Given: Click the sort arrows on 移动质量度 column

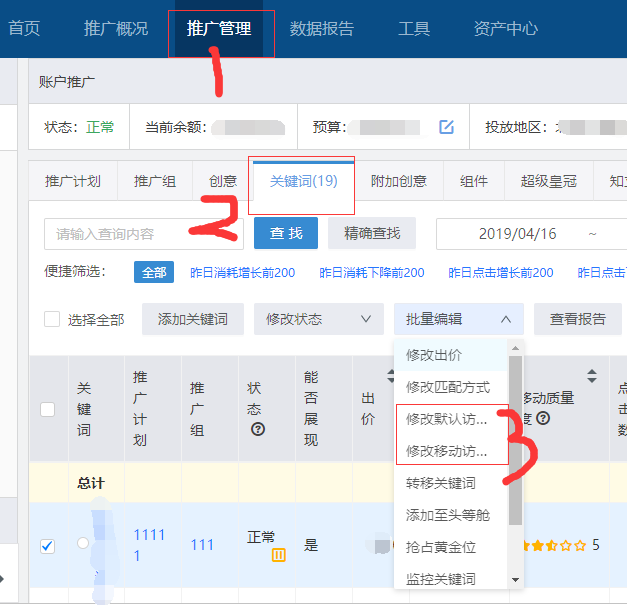Looking at the screenshot, I should click(x=591, y=376).
